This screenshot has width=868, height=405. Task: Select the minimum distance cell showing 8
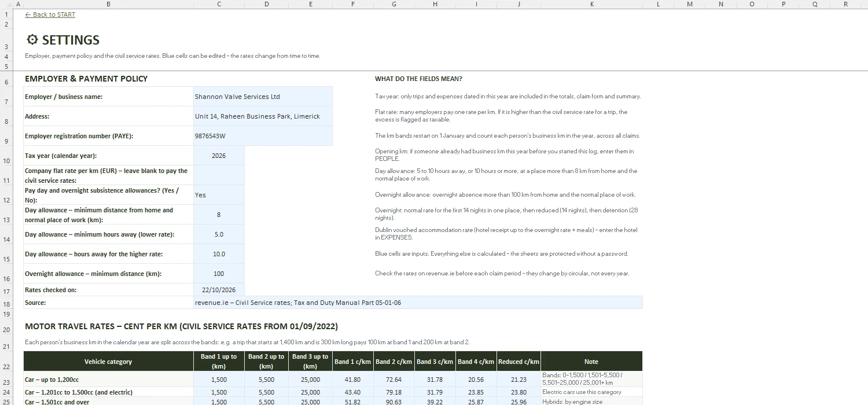click(219, 215)
